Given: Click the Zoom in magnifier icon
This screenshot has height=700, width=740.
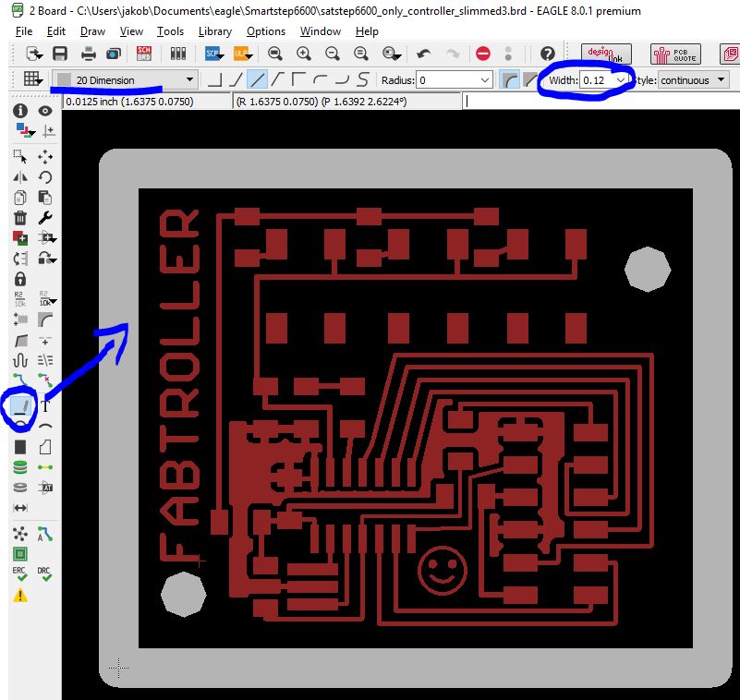Looking at the screenshot, I should [303, 54].
